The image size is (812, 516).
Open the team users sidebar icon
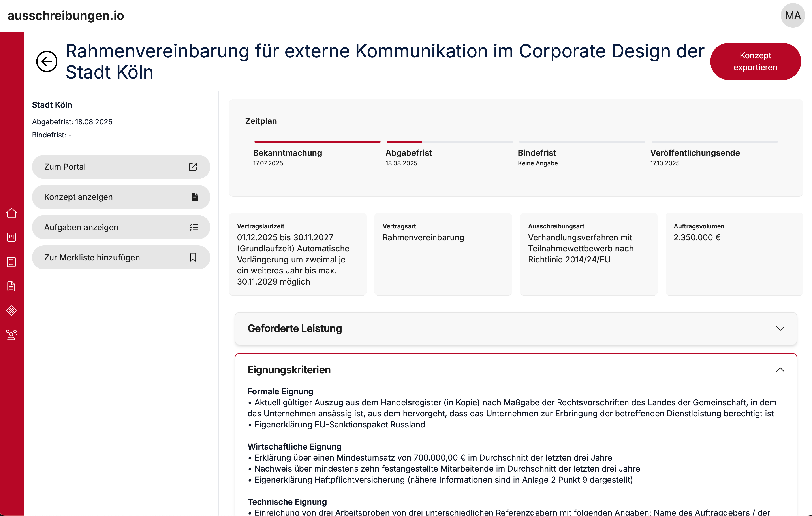tap(11, 335)
